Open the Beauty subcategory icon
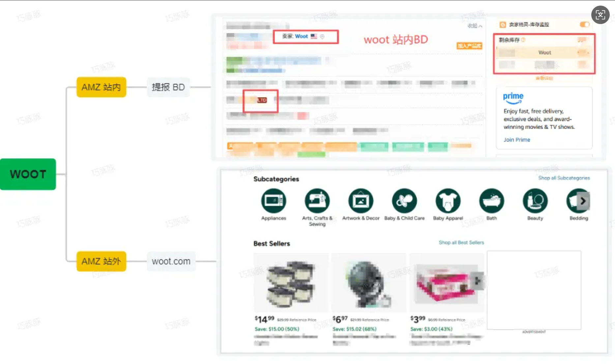Screen dimensions: 615x364 535,201
